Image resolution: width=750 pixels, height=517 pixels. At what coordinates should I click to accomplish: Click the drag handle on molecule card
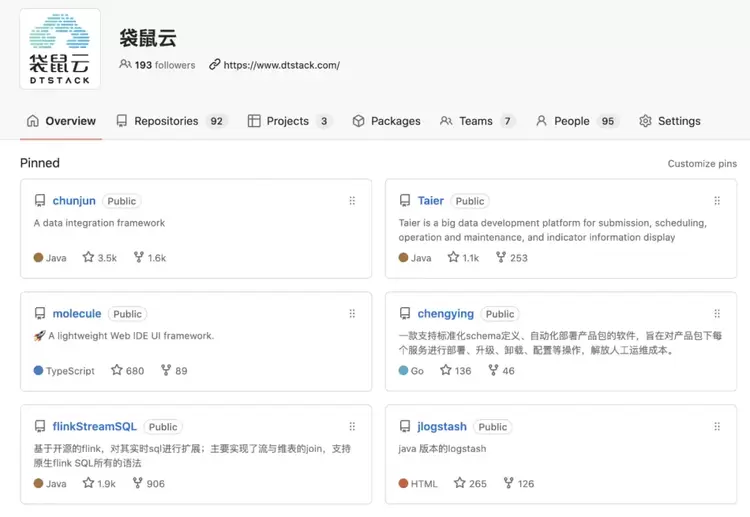(x=352, y=314)
